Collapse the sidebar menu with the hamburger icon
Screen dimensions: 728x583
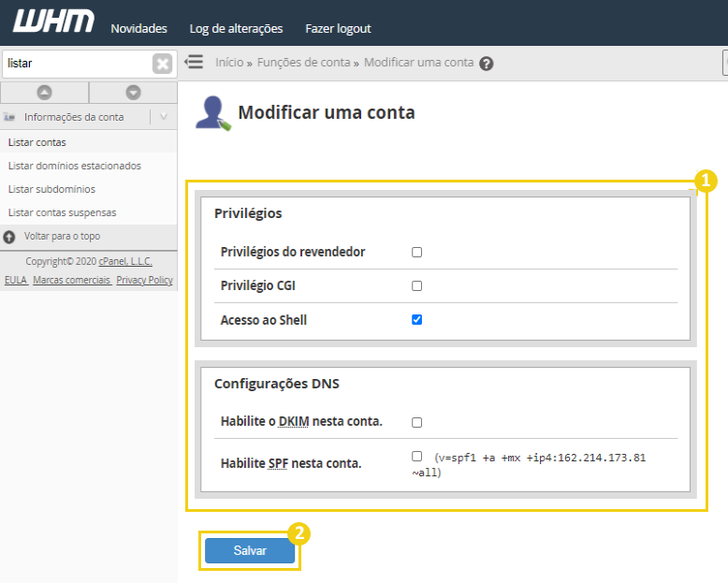click(194, 62)
